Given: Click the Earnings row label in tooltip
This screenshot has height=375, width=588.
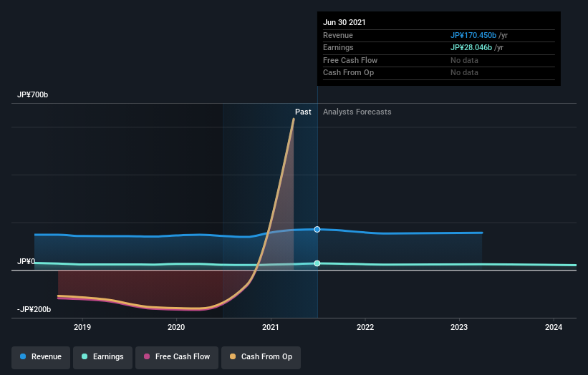Looking at the screenshot, I should tap(338, 47).
